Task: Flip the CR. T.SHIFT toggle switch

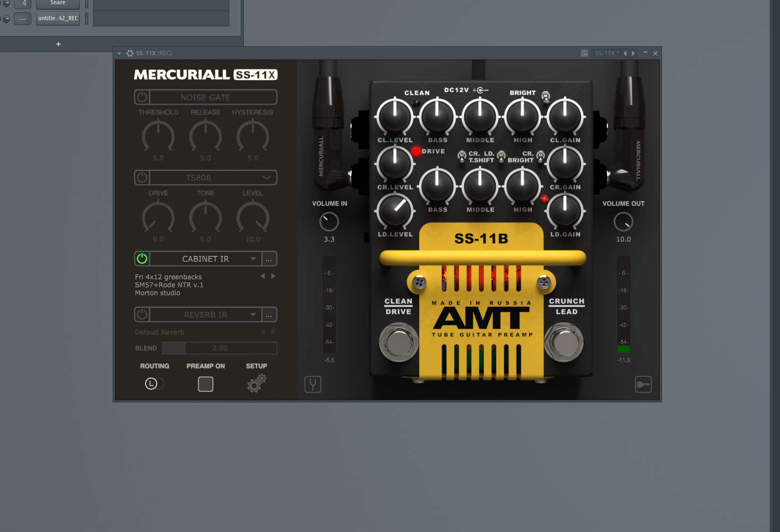Action: pyautogui.click(x=462, y=157)
